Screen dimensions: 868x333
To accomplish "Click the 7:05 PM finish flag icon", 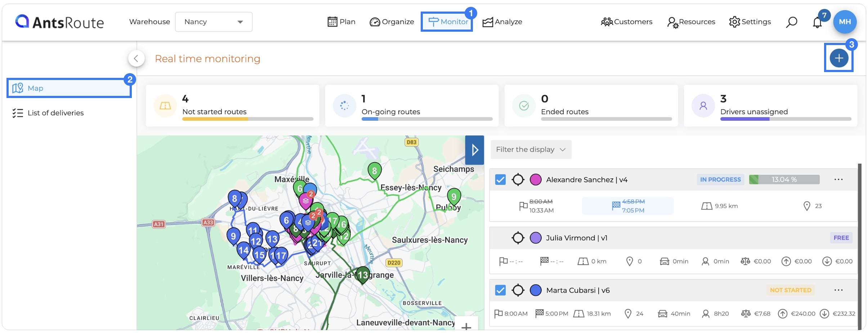I will click(616, 205).
